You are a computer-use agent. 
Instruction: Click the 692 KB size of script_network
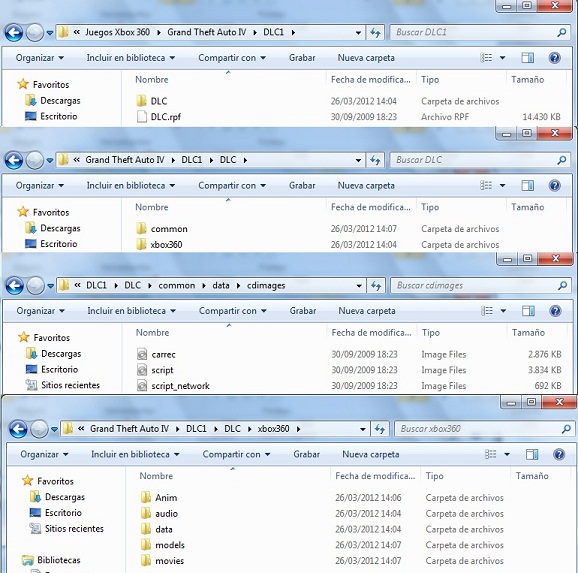point(548,386)
